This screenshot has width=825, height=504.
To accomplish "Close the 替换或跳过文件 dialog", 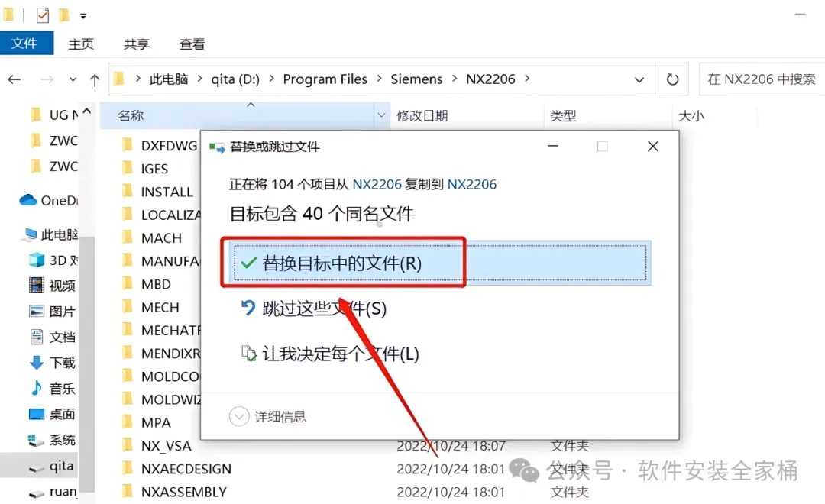I will click(653, 147).
